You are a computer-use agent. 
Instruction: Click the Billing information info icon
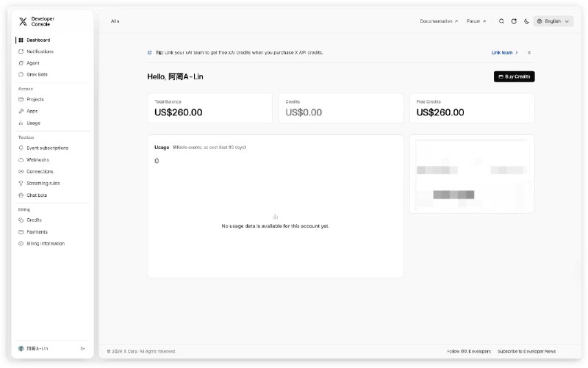pos(21,244)
